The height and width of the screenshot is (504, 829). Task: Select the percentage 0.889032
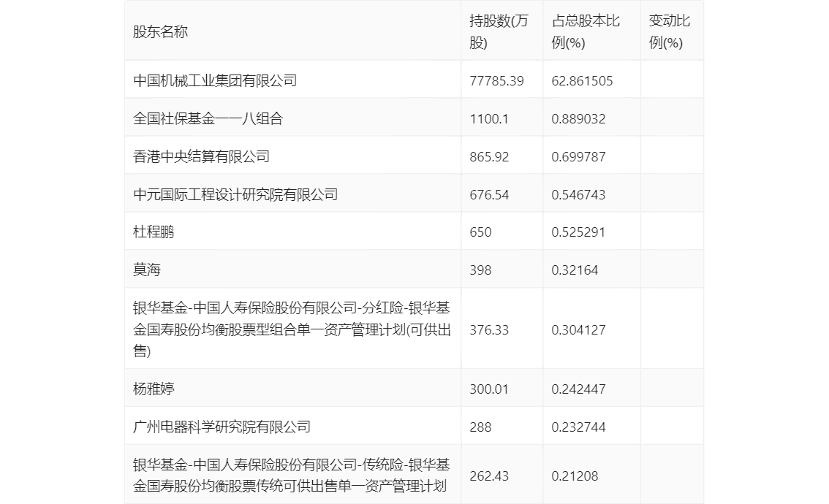(x=578, y=119)
